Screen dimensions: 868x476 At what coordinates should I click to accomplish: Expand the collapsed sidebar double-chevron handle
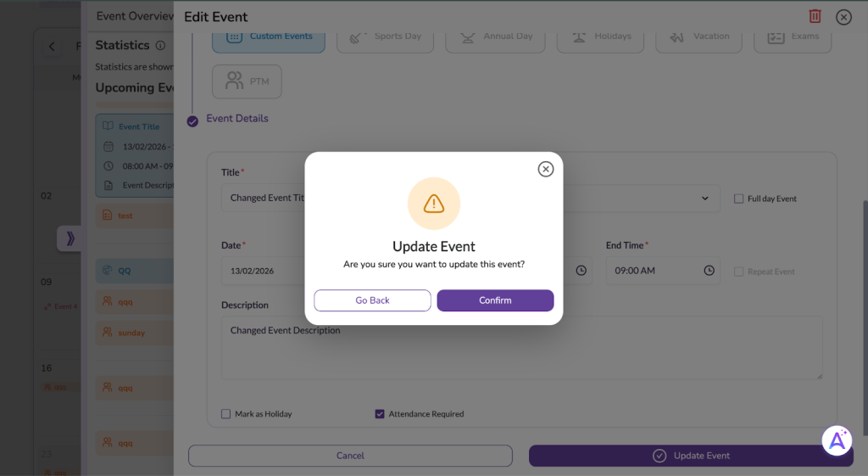click(x=70, y=238)
